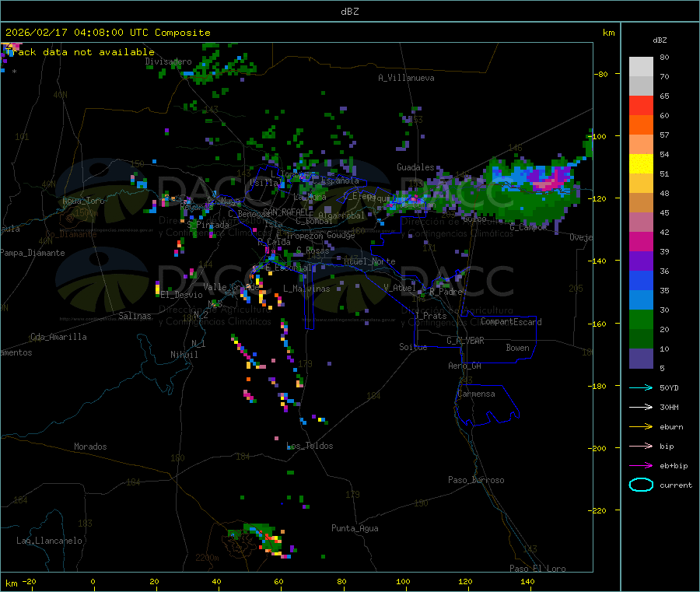Click the A_Villanueva map label

[406, 78]
